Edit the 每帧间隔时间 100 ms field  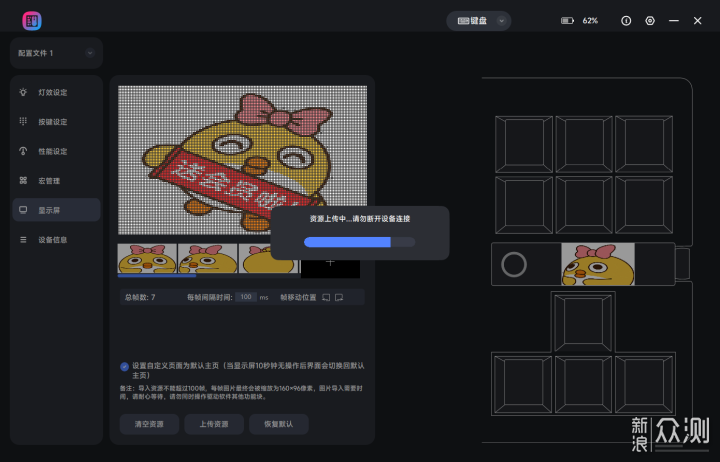[246, 297]
